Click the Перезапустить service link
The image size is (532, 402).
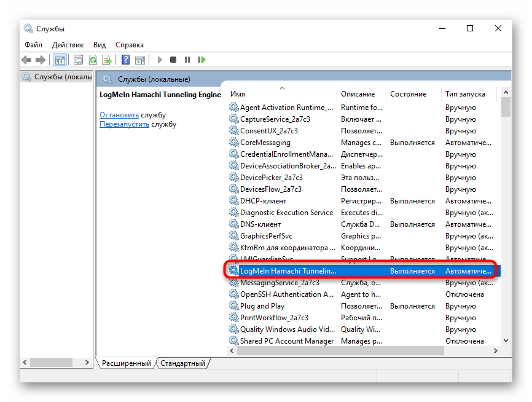[x=124, y=124]
